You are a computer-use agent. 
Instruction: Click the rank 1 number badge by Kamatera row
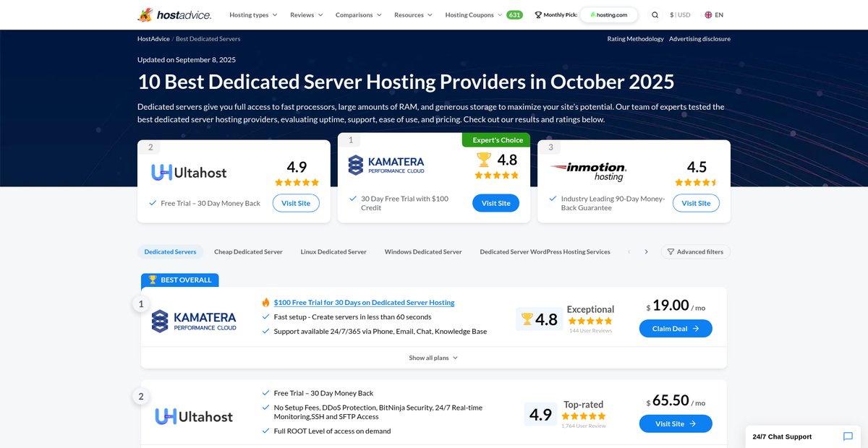[141, 304]
